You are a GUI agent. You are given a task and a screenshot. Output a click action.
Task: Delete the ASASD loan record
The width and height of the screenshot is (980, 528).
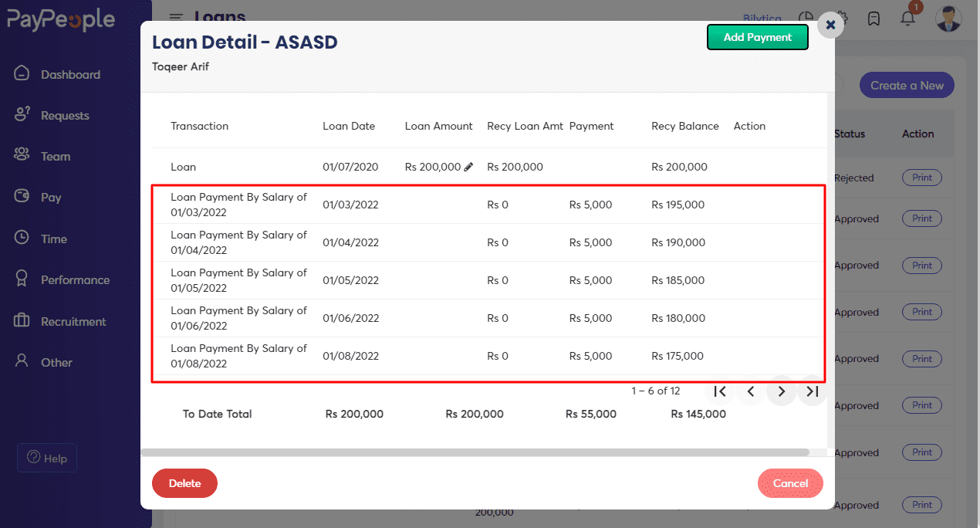tap(184, 483)
